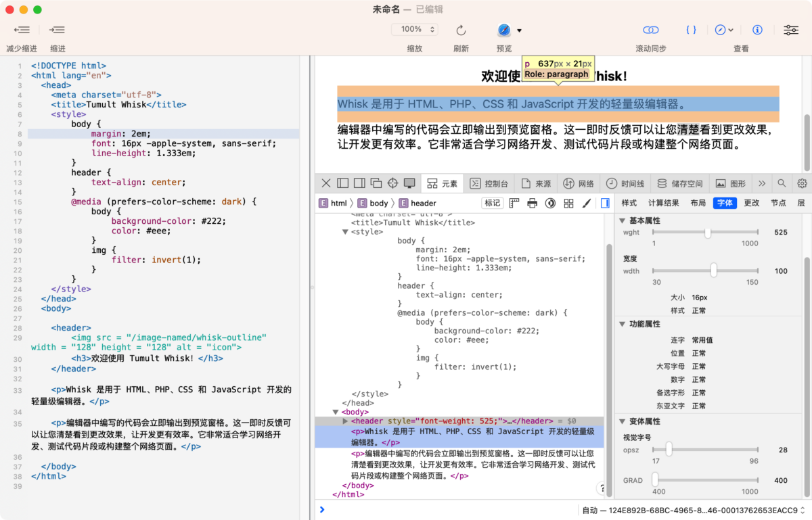Switch to the 储存空间 (Storage) tab

coord(680,183)
